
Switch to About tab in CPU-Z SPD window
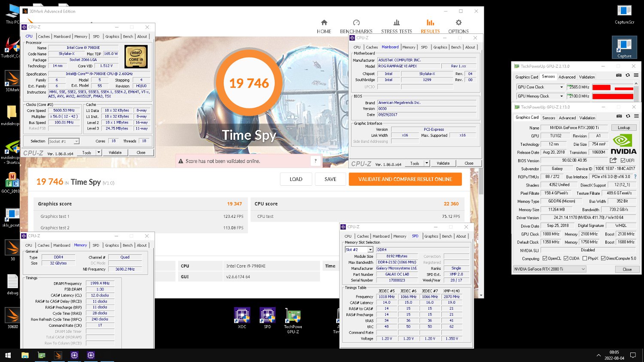pos(461,236)
